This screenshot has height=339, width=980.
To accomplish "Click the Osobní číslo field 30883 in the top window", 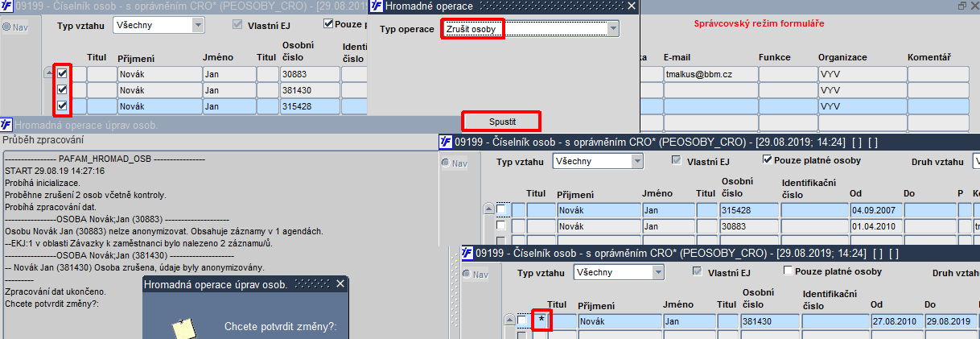I will [310, 73].
